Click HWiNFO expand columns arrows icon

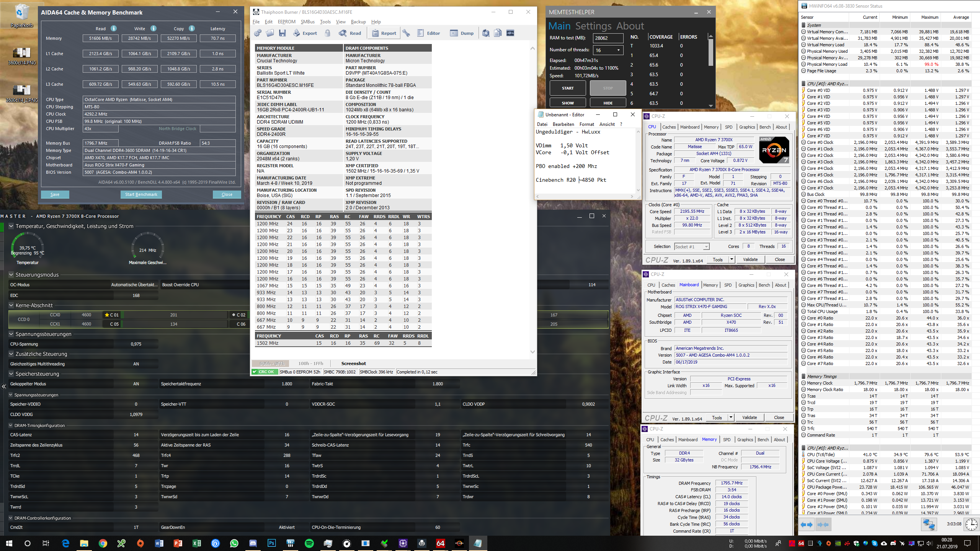point(807,525)
